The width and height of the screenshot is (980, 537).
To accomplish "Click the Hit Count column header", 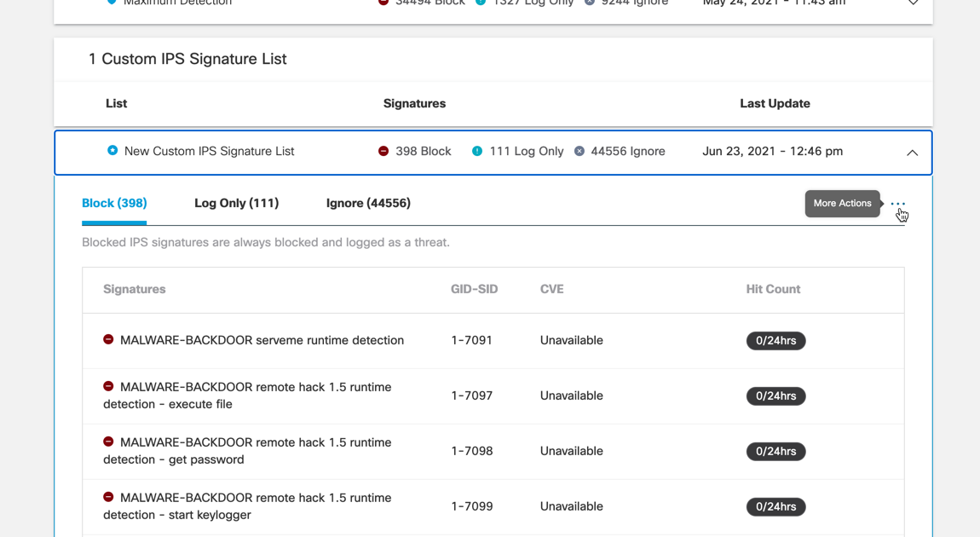I will tap(773, 289).
